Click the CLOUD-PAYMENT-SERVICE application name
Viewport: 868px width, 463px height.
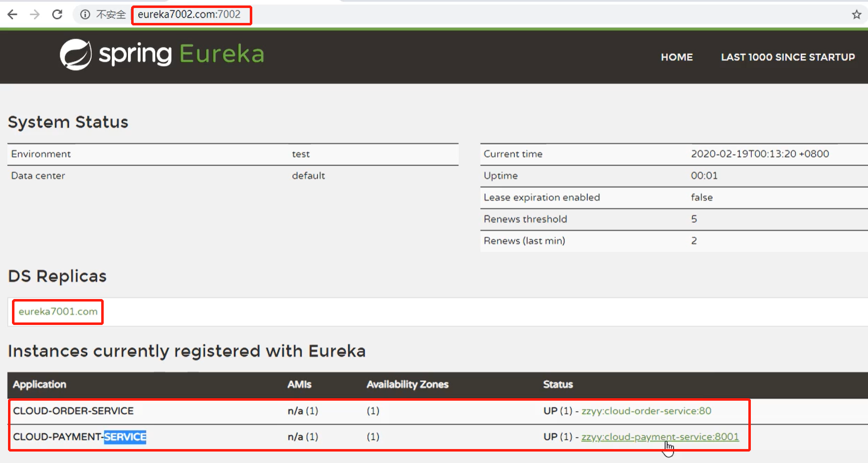tap(80, 437)
